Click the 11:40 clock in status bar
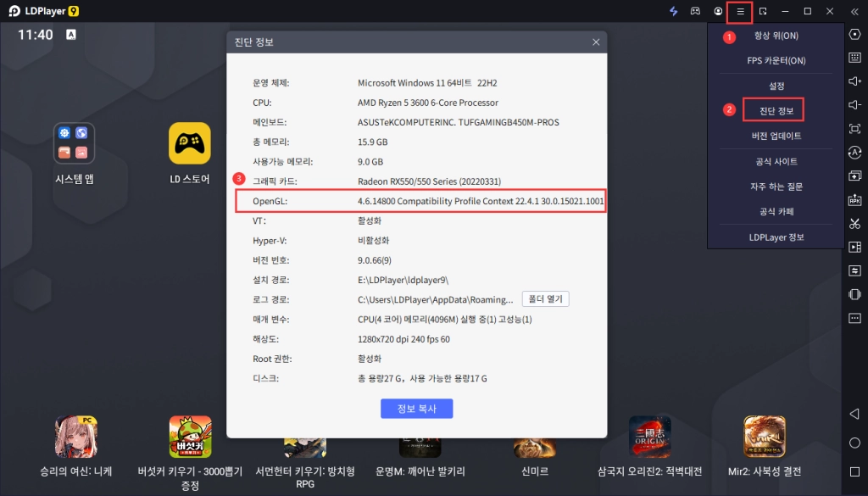Image resolution: width=868 pixels, height=496 pixels. point(36,34)
